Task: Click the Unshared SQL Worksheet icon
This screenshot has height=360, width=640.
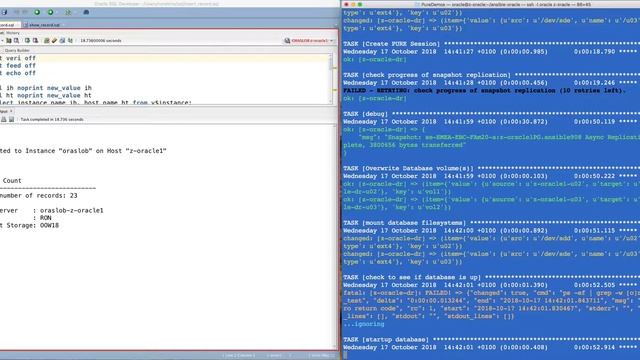Action: coord(46,40)
